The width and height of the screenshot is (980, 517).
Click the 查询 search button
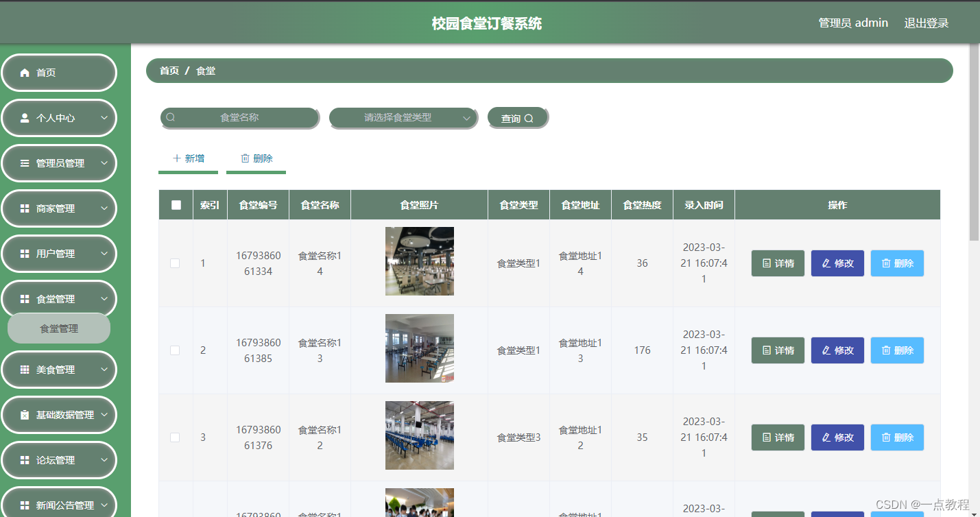518,117
